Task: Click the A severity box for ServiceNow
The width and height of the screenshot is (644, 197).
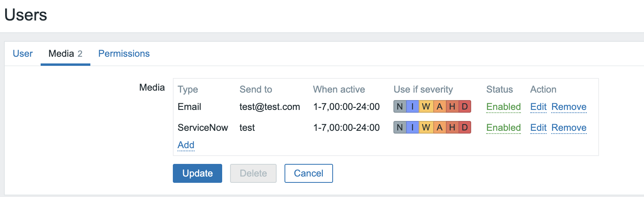Action: tap(439, 128)
